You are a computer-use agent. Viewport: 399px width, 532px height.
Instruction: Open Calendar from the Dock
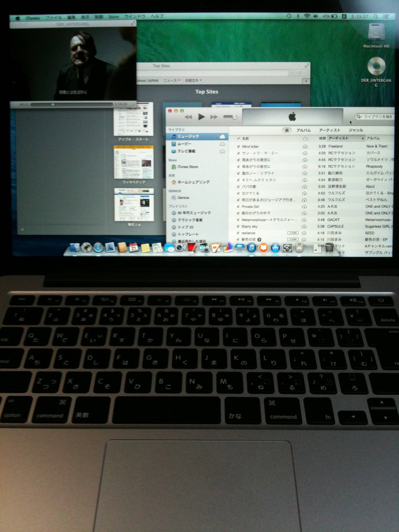[x=134, y=248]
